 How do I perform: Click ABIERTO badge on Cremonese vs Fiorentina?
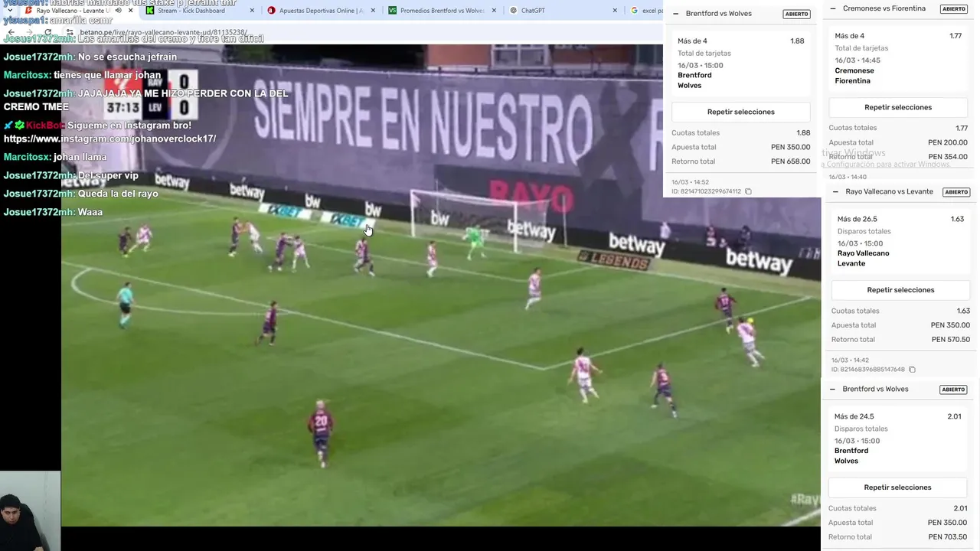tap(953, 9)
